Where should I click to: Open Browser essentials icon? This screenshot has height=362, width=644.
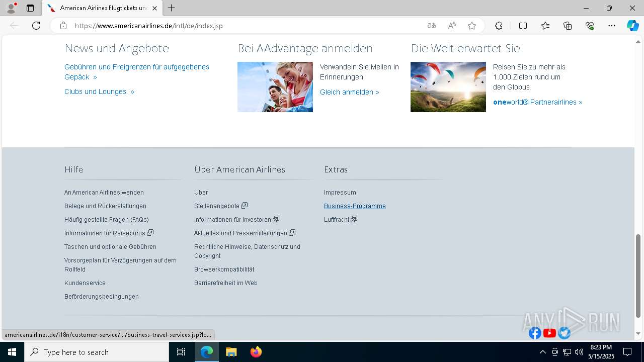pos(590,26)
